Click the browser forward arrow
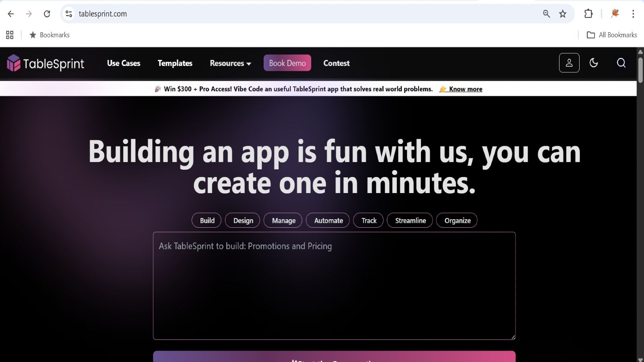 coord(29,14)
